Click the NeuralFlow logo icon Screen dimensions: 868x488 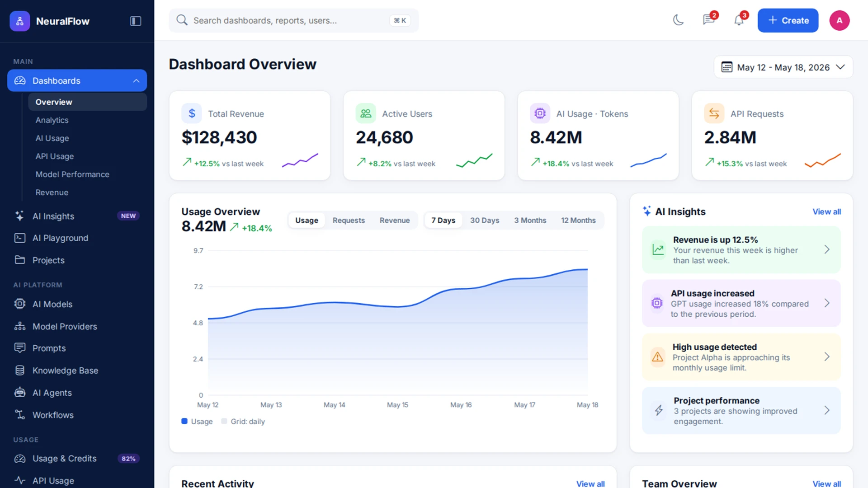click(x=20, y=21)
